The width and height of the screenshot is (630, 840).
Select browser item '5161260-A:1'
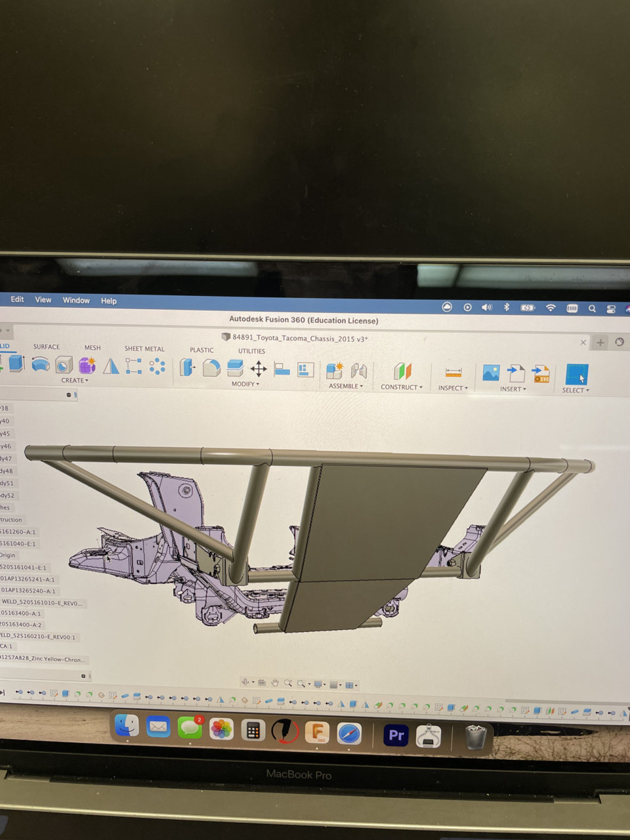[x=18, y=532]
